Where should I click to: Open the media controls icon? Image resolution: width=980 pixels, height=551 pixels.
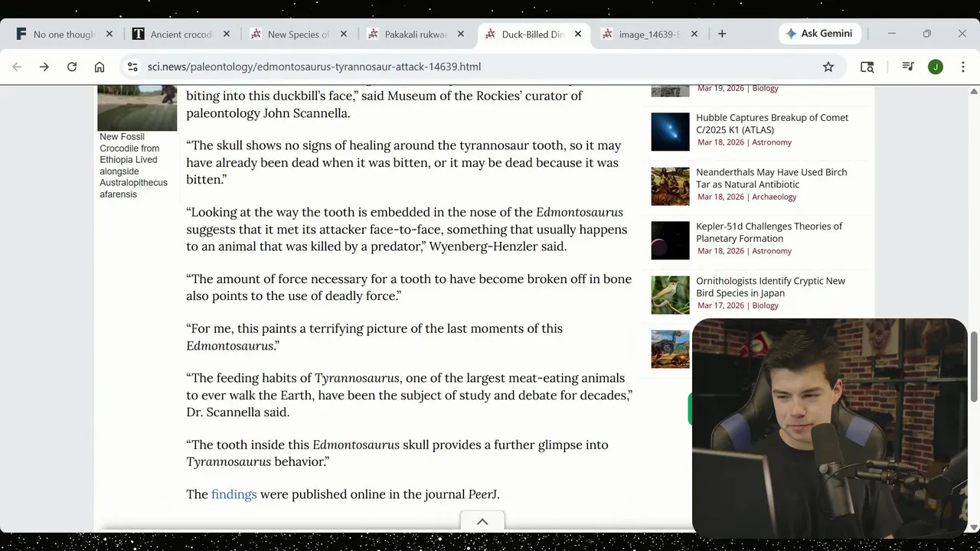pyautogui.click(x=908, y=67)
